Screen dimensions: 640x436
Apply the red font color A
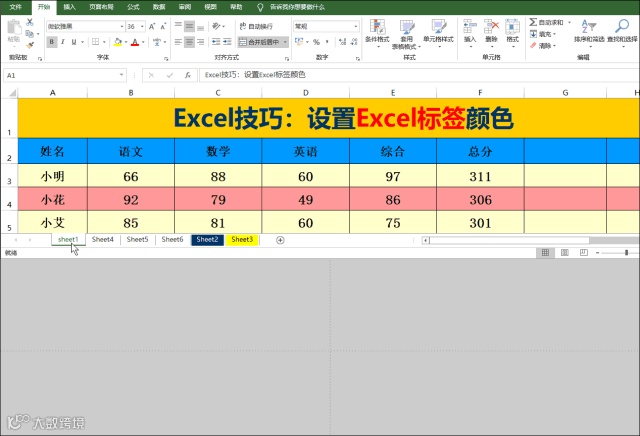135,42
